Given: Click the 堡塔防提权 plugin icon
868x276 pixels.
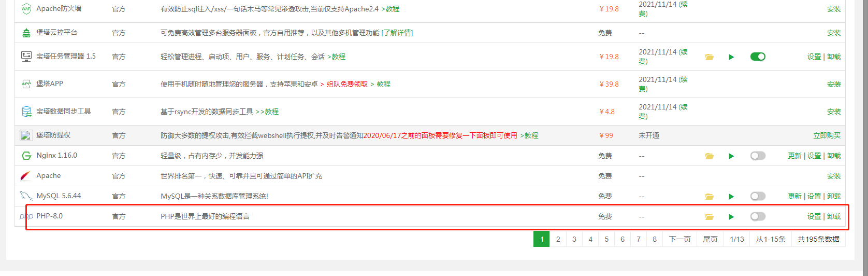Looking at the screenshot, I should coord(26,135).
